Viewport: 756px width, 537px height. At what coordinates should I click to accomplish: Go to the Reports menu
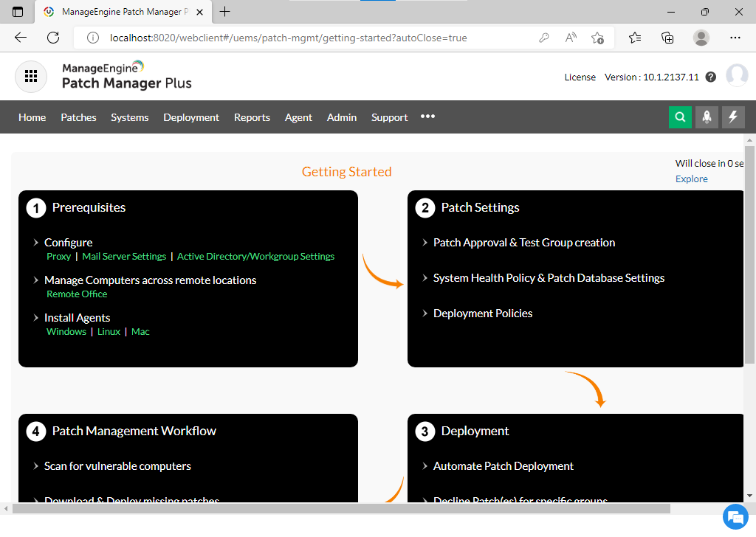252,117
